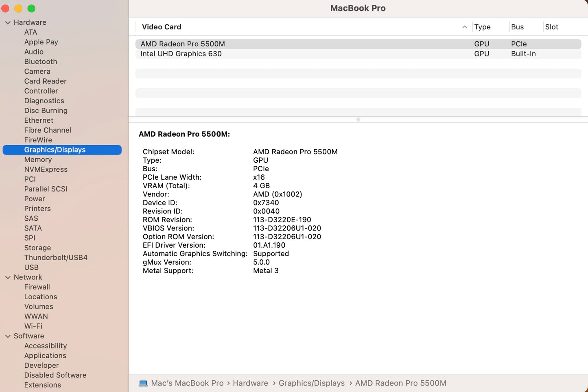
Task: Select Memory in the Hardware sidebar
Action: 38,159
